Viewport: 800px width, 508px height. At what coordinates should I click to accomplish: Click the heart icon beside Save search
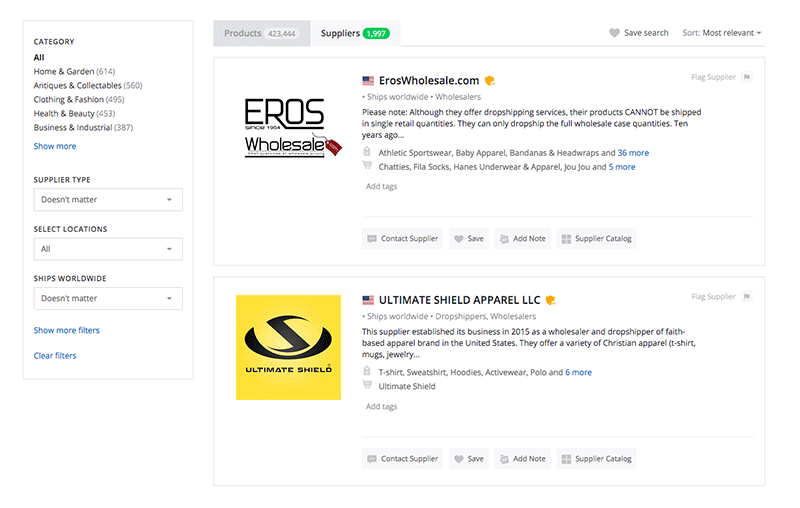point(614,33)
